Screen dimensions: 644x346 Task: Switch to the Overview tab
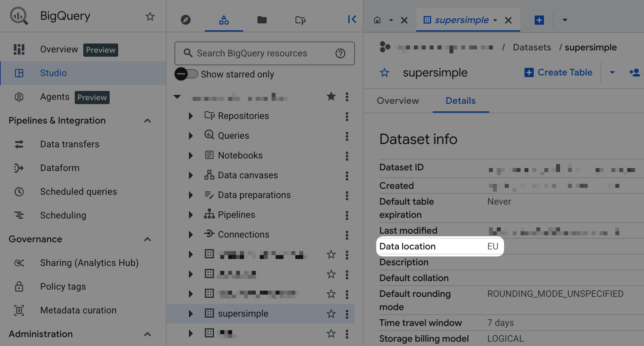click(x=398, y=101)
